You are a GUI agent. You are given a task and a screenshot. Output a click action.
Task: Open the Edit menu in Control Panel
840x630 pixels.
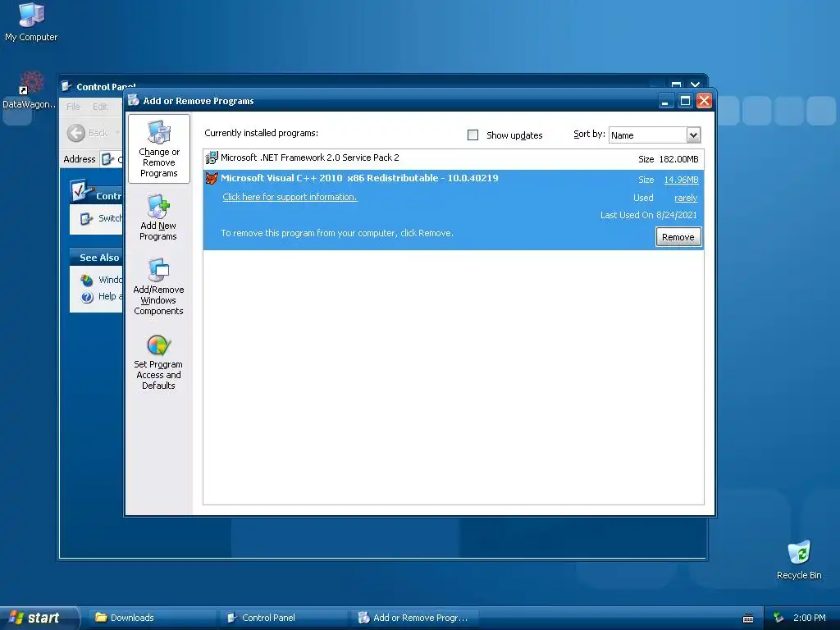click(99, 107)
